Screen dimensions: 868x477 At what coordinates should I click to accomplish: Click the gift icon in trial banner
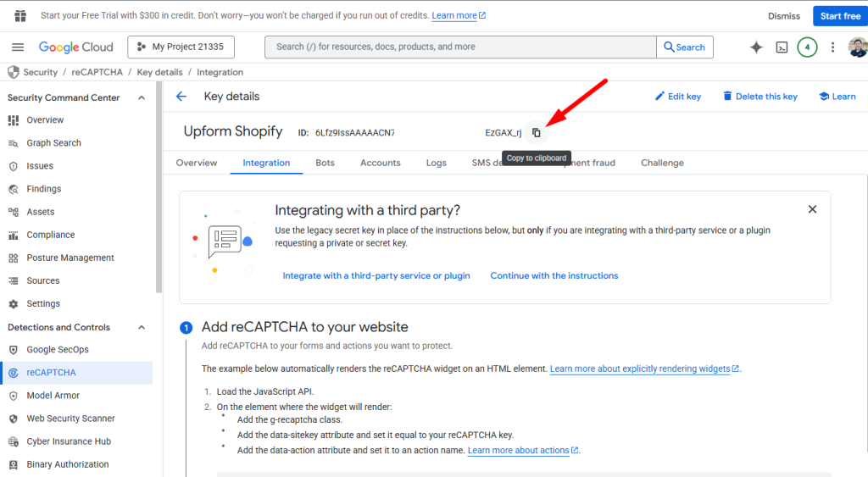pyautogui.click(x=20, y=15)
